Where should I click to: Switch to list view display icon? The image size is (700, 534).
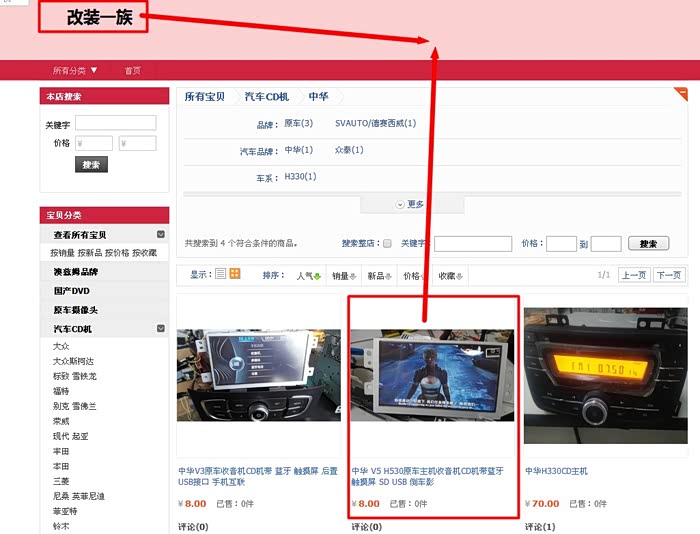[x=221, y=274]
